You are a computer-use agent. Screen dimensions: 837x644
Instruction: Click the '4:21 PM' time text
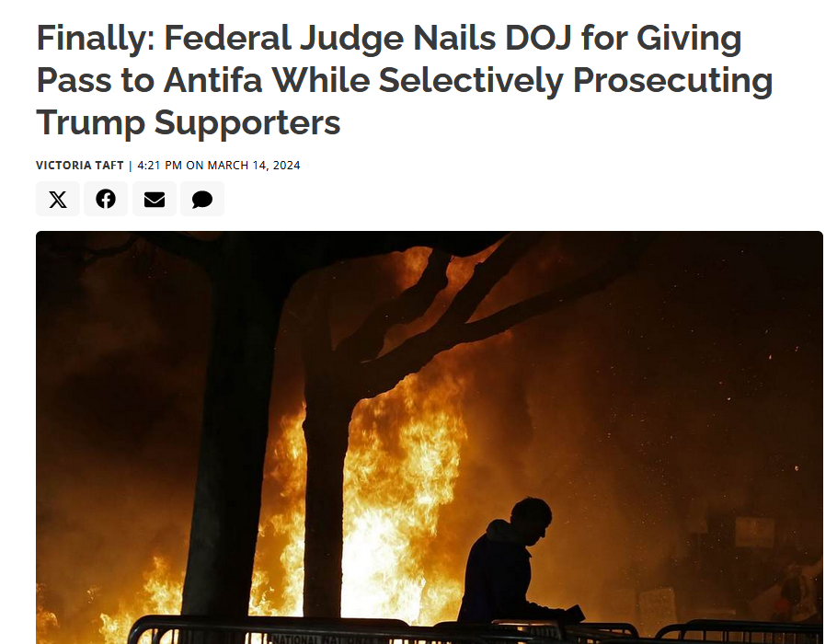(x=160, y=166)
